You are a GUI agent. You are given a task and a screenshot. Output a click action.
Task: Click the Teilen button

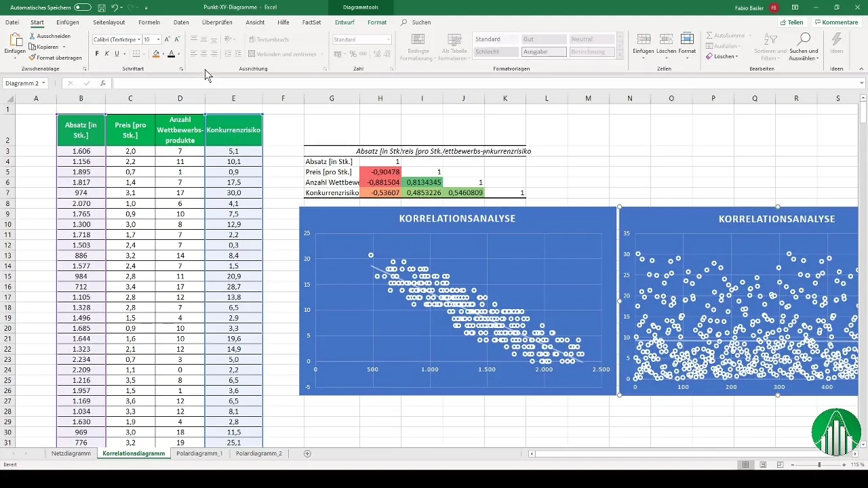coord(791,22)
